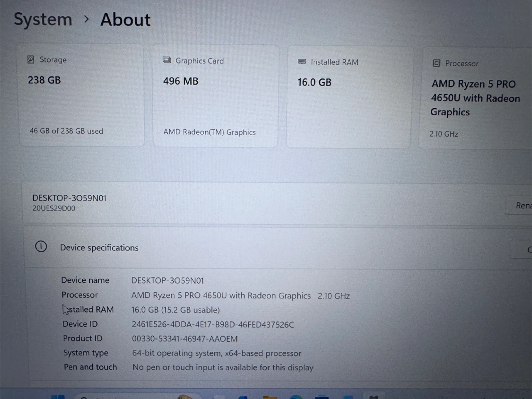Open the 238 GB Storage card
Viewport: 532px width, 399px height.
82,96
